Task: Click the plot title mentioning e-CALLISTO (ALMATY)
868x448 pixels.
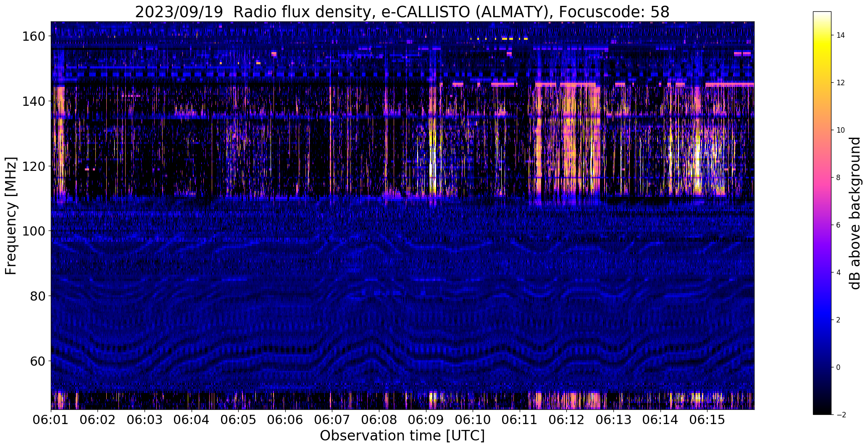Action: (x=402, y=12)
